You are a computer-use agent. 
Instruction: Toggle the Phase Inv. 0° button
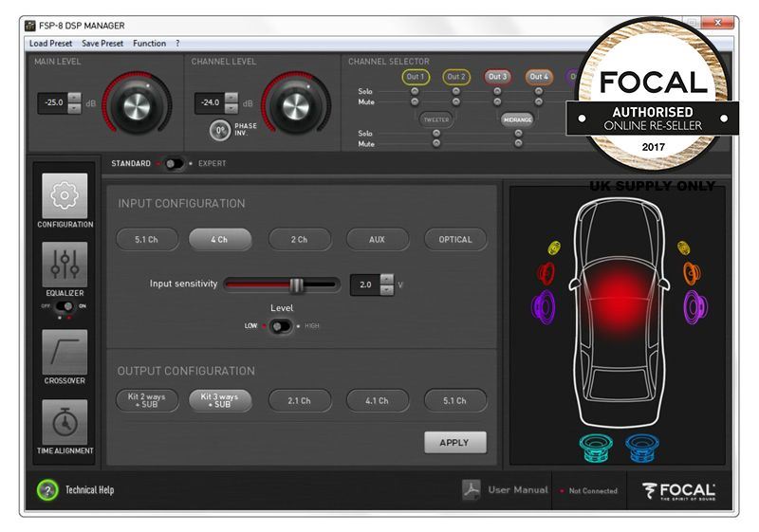coord(220,130)
